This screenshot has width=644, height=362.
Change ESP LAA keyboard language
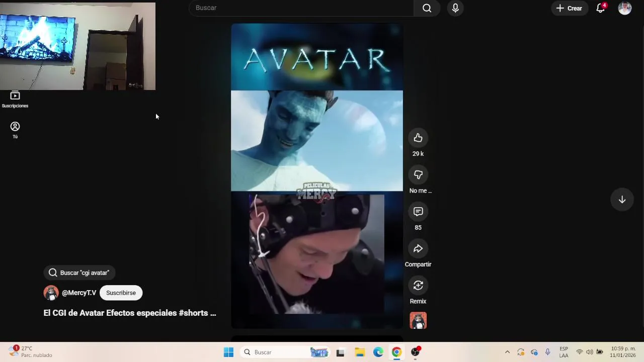click(564, 352)
